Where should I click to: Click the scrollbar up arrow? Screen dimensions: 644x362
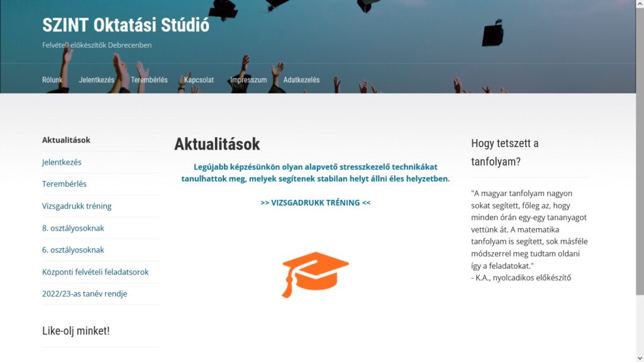pos(640,3)
